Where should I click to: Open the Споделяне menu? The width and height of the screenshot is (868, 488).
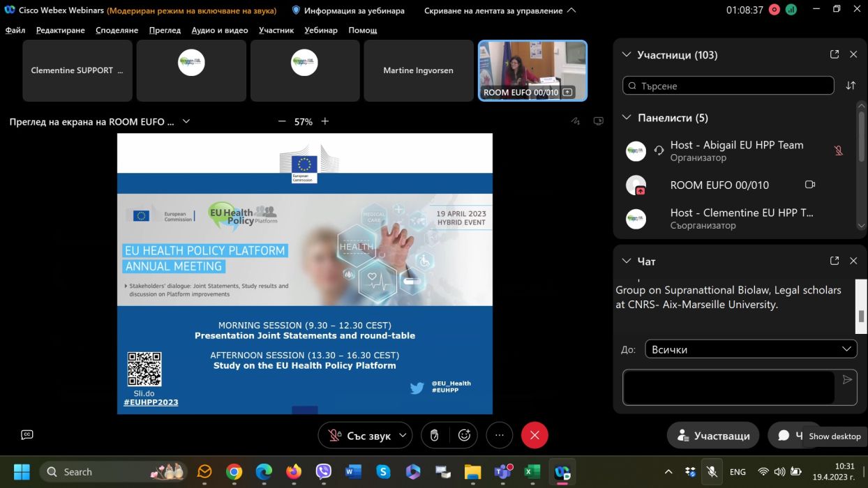(117, 30)
